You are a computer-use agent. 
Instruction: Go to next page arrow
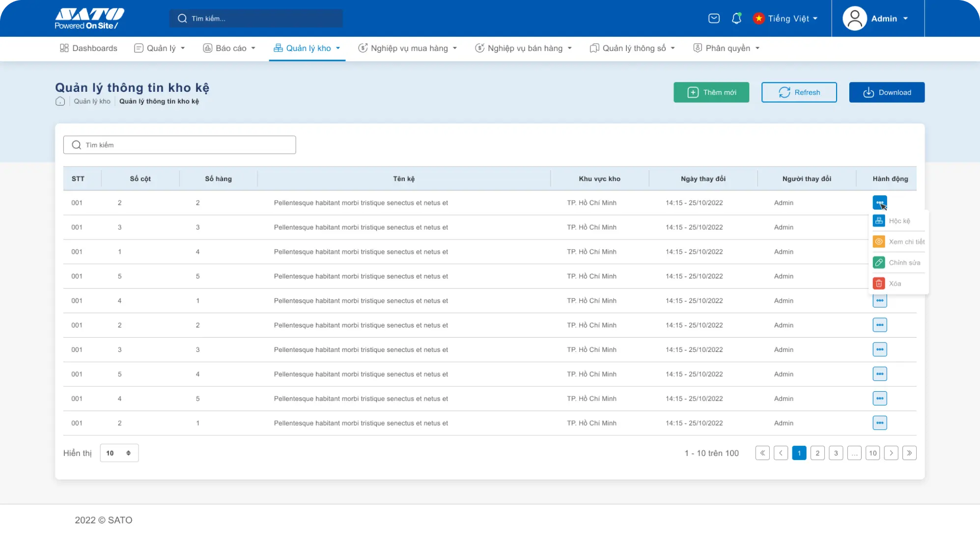(x=891, y=453)
